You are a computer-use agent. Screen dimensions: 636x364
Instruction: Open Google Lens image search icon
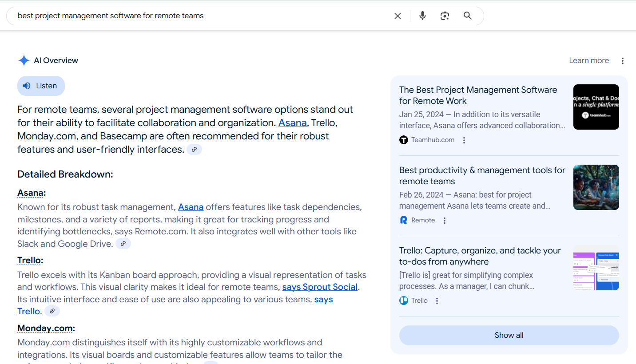tap(445, 16)
